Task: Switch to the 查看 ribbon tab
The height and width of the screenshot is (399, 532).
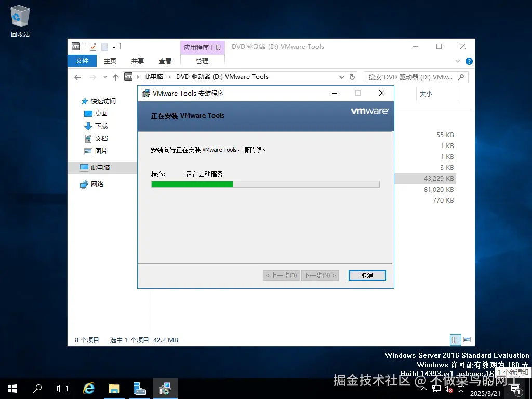Action: coord(165,61)
